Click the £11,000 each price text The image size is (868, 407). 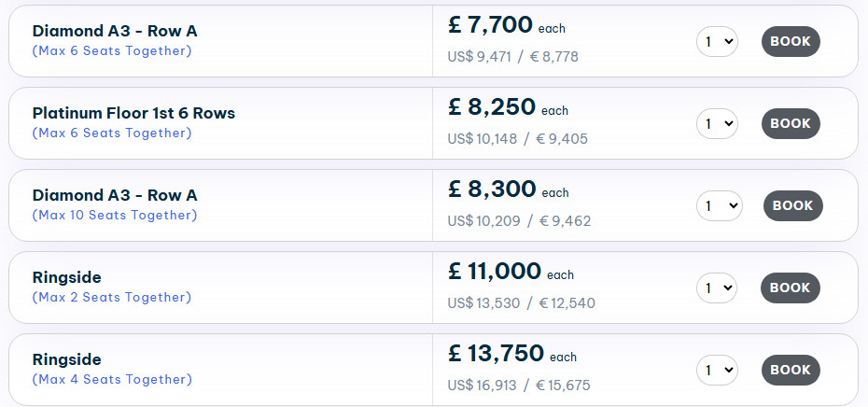[510, 273]
